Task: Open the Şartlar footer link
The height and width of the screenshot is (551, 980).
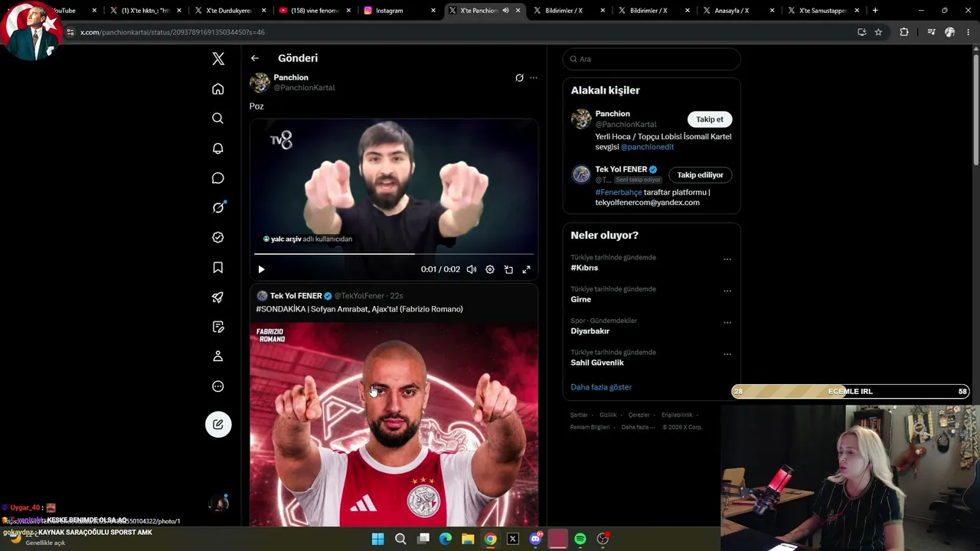Action: (x=579, y=415)
